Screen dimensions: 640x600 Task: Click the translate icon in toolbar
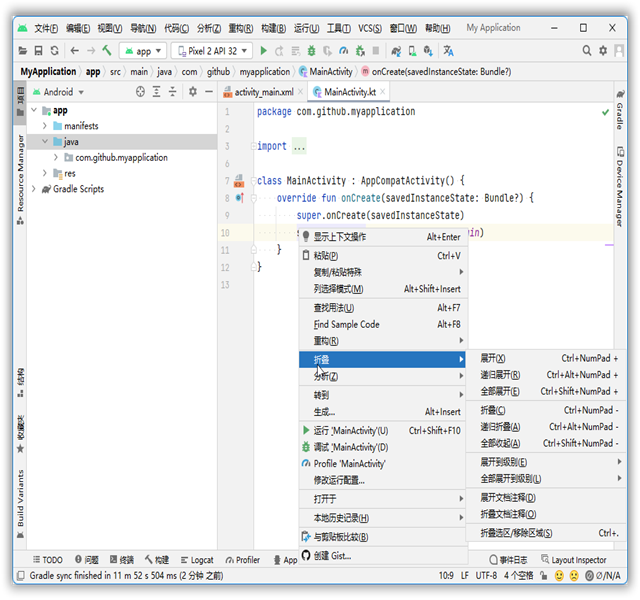[x=448, y=51]
